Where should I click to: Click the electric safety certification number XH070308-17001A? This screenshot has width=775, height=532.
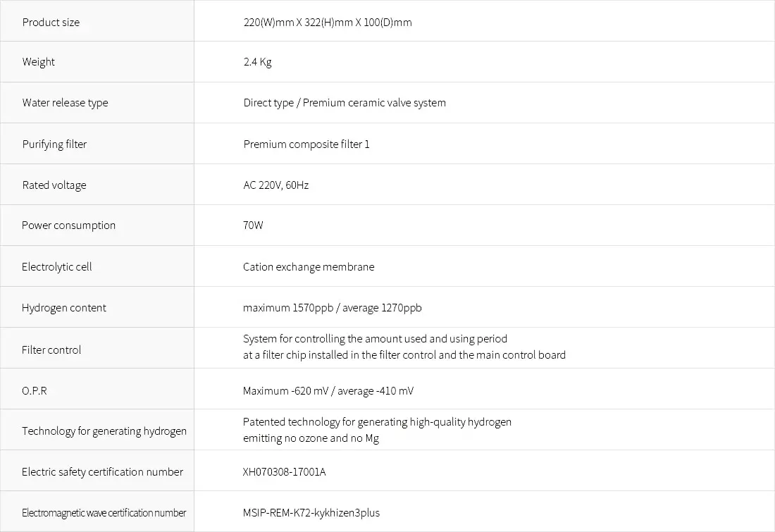285,472
